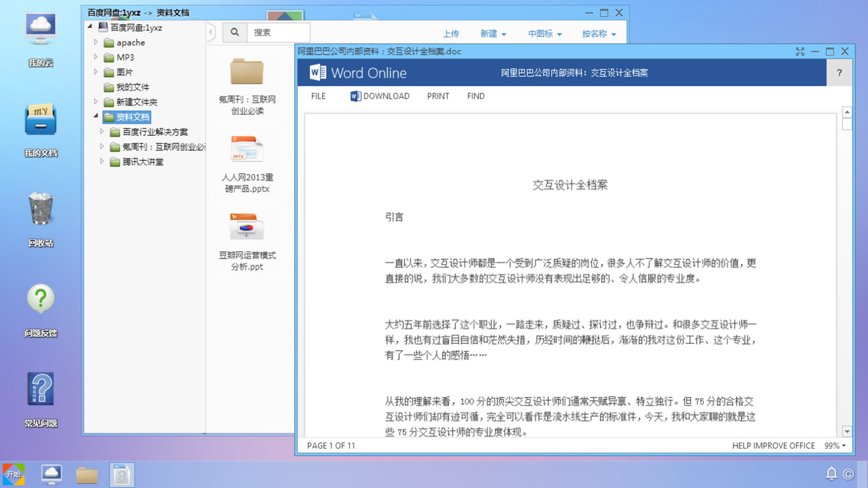Click the 引言 heading in document

pos(394,217)
